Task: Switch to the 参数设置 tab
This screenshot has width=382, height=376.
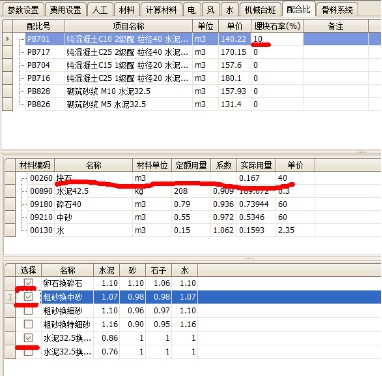Action: coord(23,10)
